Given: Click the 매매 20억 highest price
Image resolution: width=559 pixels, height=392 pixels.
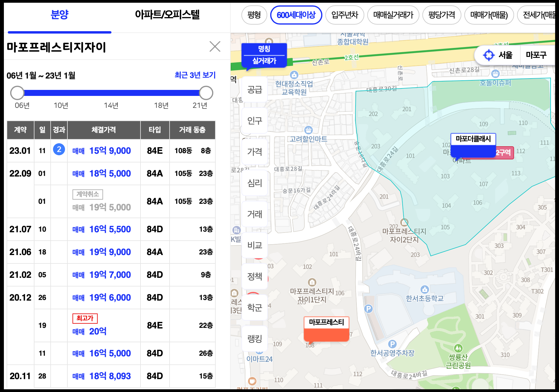Looking at the screenshot, I should pos(90,331).
